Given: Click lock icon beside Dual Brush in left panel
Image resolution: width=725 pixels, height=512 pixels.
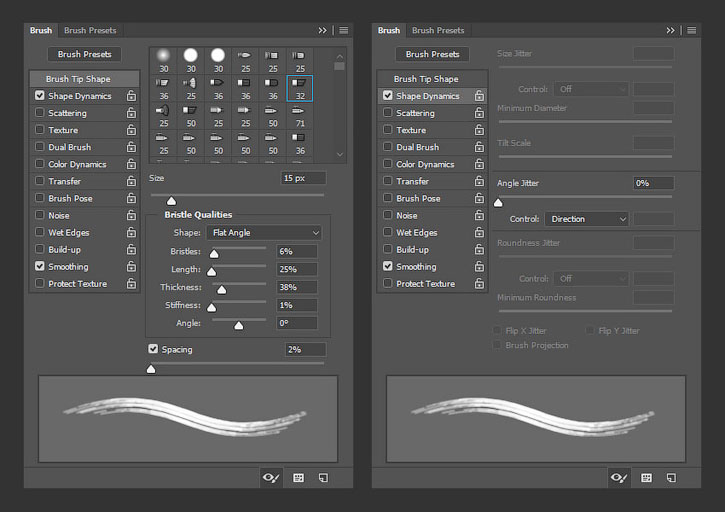Looking at the screenshot, I should point(131,147).
